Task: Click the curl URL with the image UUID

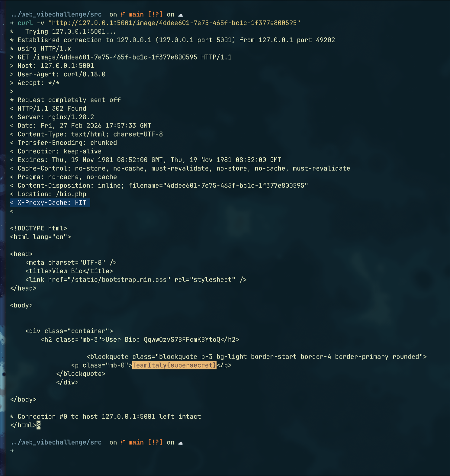Action: point(174,23)
